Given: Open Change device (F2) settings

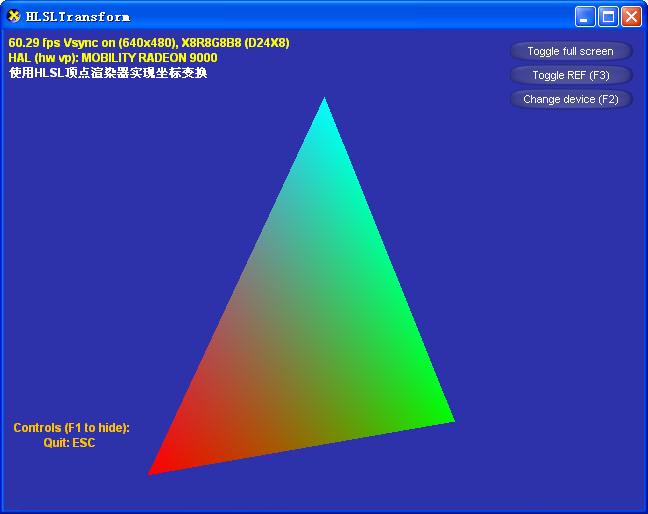Looking at the screenshot, I should coord(571,99).
